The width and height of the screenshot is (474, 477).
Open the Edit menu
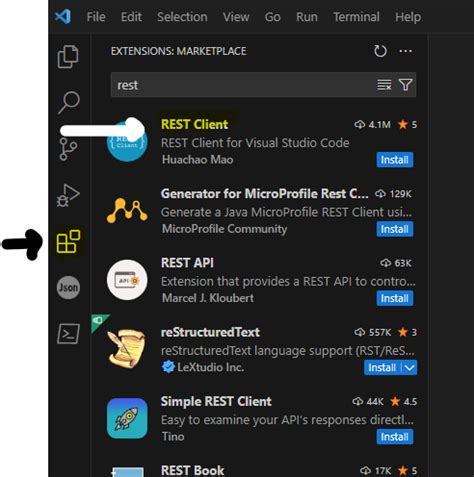click(x=131, y=17)
